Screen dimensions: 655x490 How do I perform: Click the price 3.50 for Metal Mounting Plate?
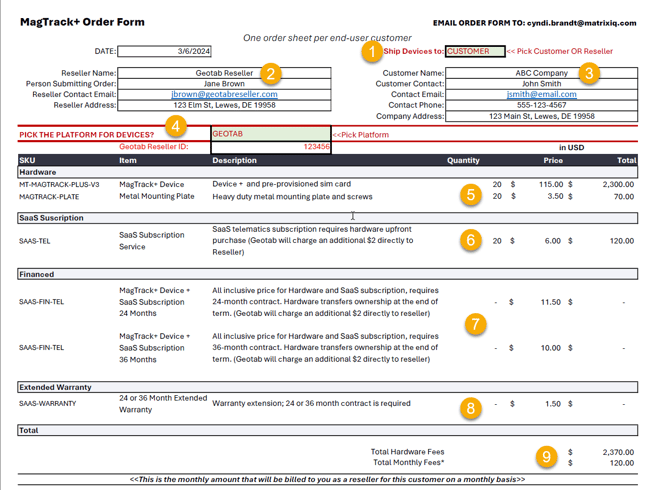(x=555, y=196)
